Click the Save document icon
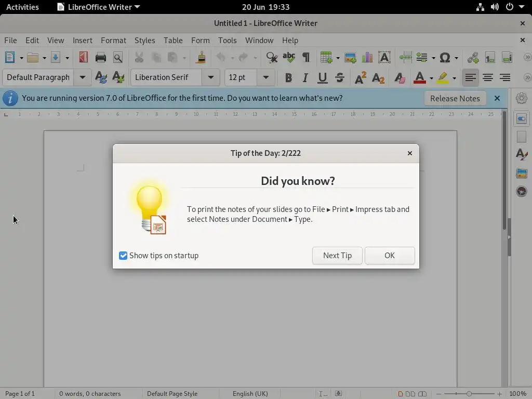The height and width of the screenshot is (399, 532). (55, 57)
